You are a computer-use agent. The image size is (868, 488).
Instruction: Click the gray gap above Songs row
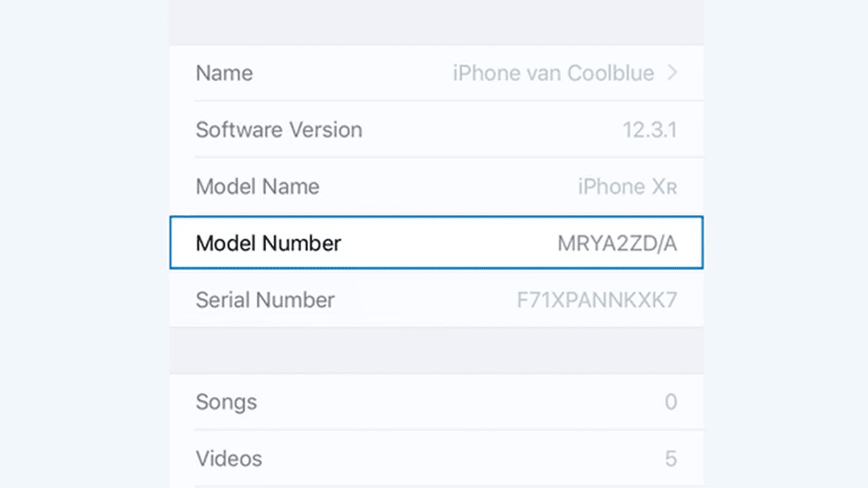coord(437,350)
